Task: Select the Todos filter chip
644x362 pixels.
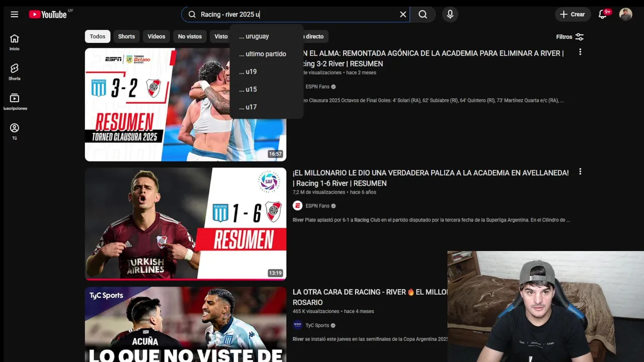Action: pos(98,36)
